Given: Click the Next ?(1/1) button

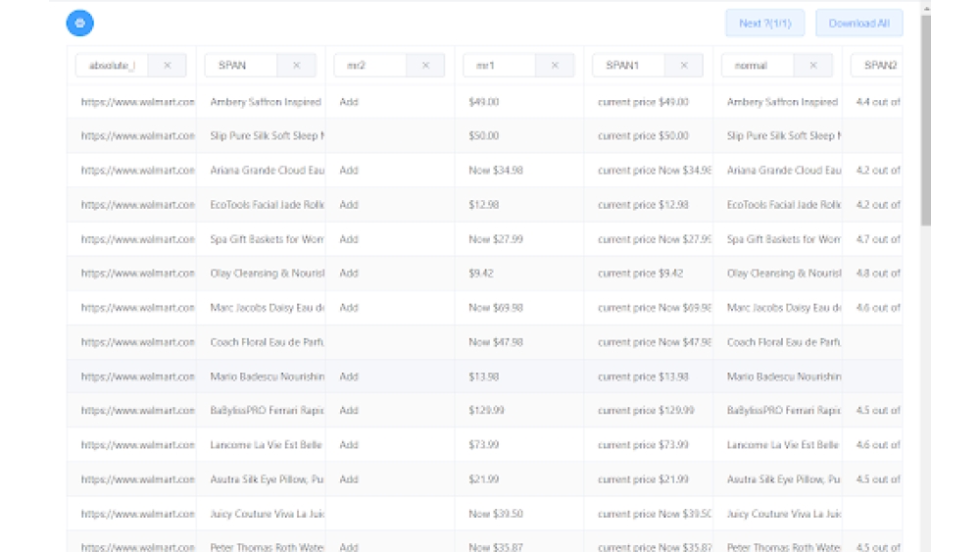Looking at the screenshot, I should click(x=765, y=24).
